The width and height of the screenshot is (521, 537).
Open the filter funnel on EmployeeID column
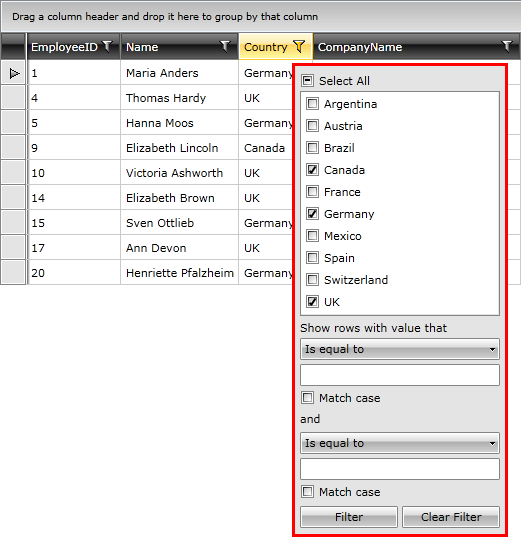(108, 47)
